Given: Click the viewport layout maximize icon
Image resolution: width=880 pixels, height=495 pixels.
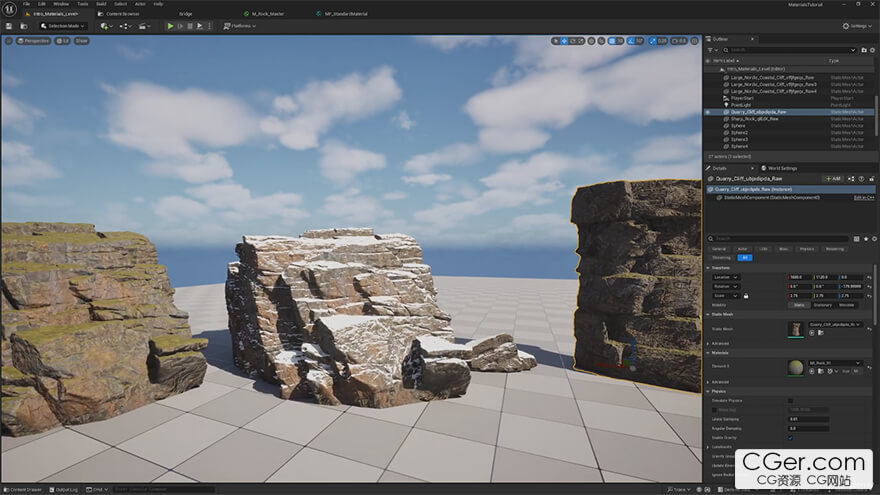Looking at the screenshot, I should tap(695, 41).
